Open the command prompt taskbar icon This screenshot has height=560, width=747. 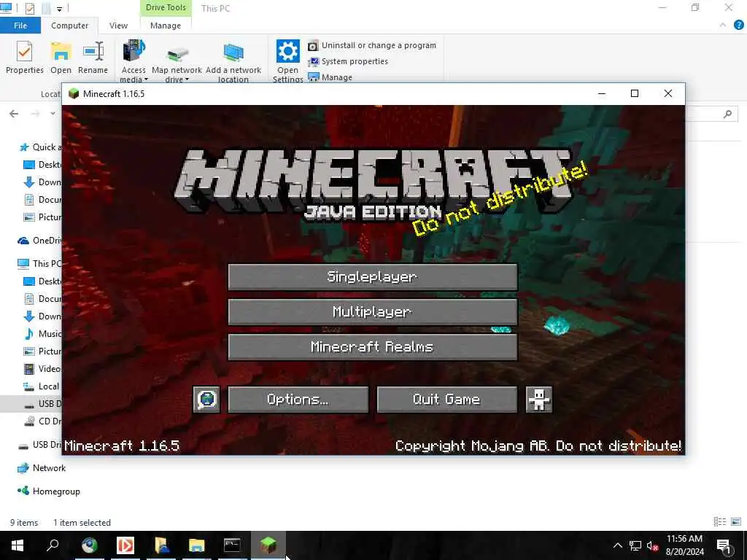232,545
